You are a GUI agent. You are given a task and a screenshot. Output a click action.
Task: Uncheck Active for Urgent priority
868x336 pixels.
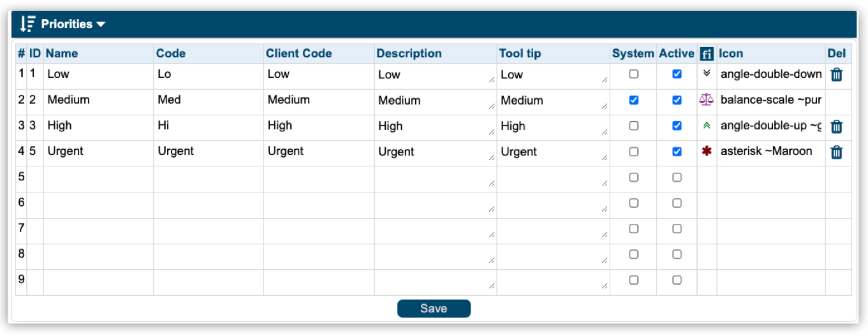[x=677, y=152]
